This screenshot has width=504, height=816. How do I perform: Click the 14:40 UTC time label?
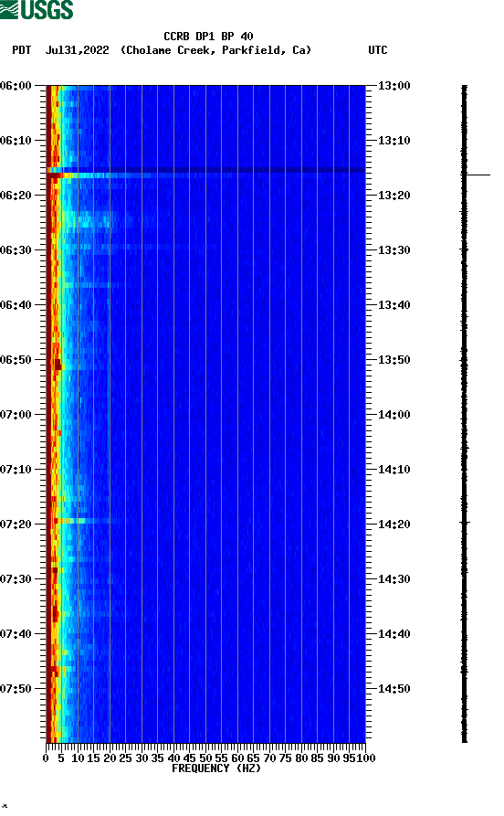[x=394, y=634]
